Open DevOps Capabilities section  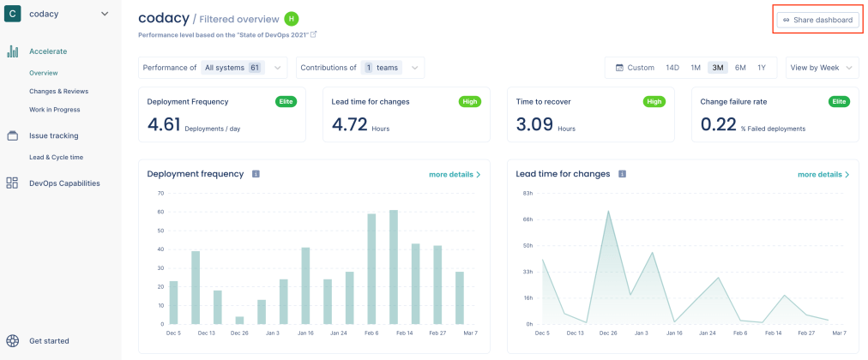click(x=65, y=183)
